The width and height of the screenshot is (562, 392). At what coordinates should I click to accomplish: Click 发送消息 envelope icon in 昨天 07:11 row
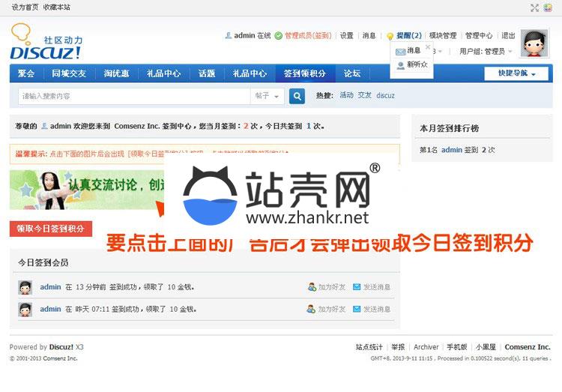[x=357, y=309]
